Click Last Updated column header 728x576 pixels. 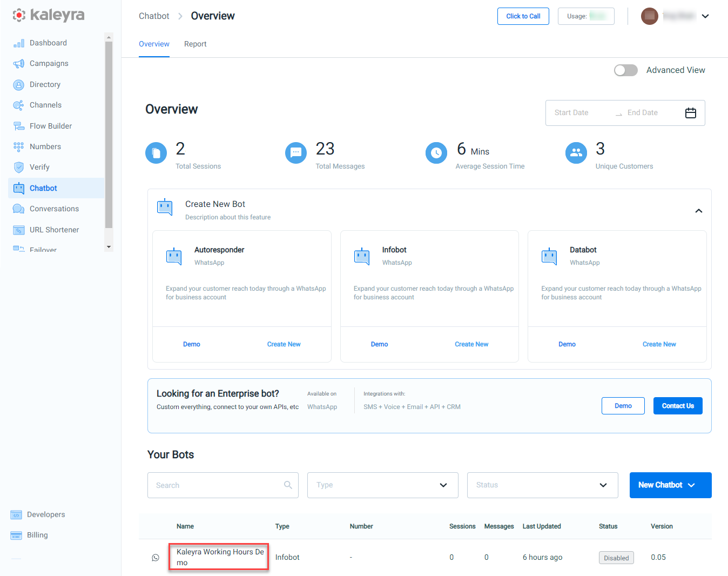coord(542,526)
